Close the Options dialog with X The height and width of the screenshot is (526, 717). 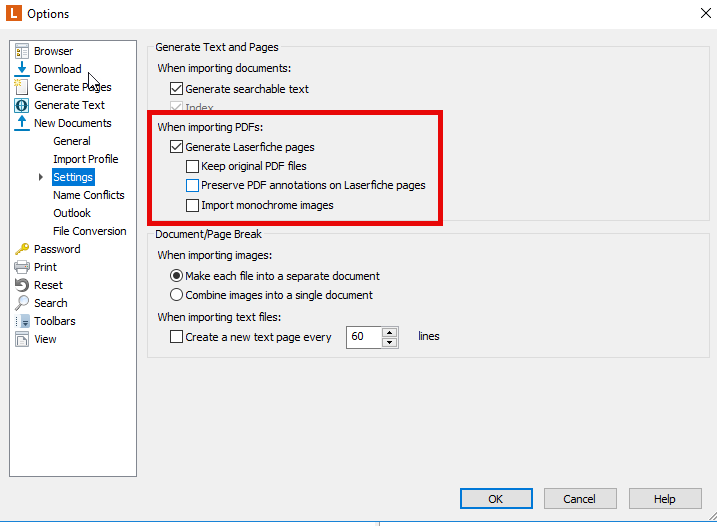point(706,13)
